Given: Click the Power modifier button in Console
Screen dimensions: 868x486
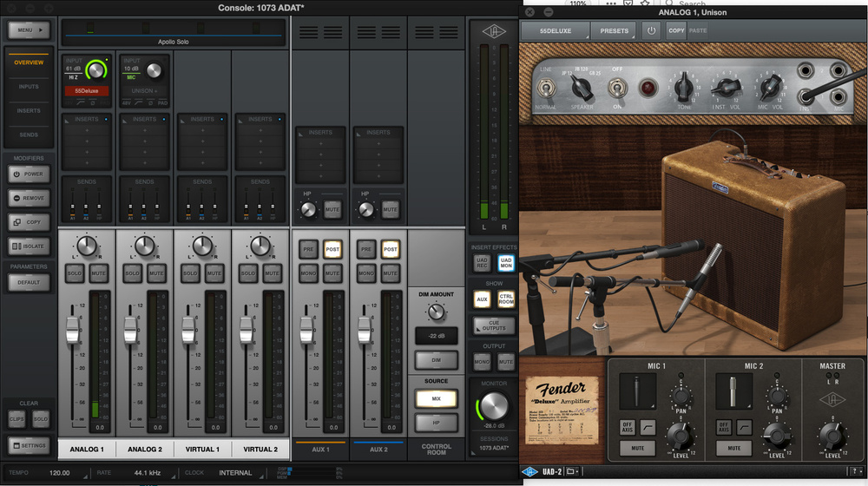Looking at the screenshot, I should click(x=29, y=174).
